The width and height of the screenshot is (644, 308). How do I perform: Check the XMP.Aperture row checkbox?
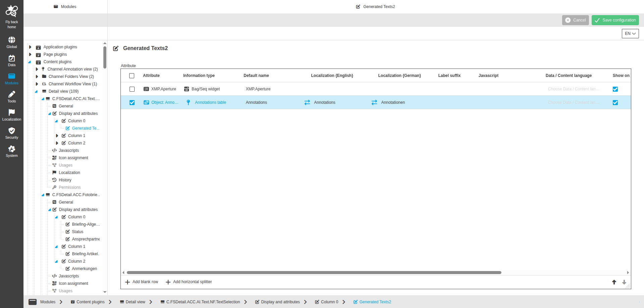pos(132,89)
